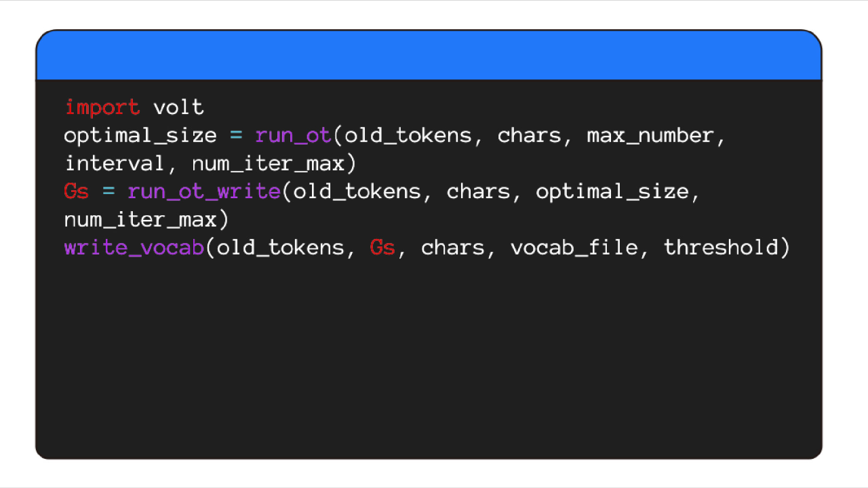Click the empty dark area below the code
Viewport: 868px width, 488px height.
click(x=429, y=360)
